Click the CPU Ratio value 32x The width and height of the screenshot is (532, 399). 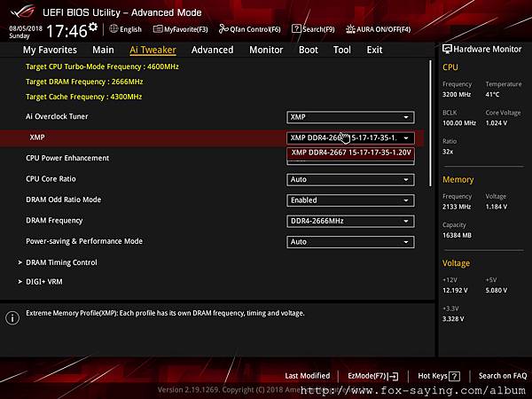[448, 152]
